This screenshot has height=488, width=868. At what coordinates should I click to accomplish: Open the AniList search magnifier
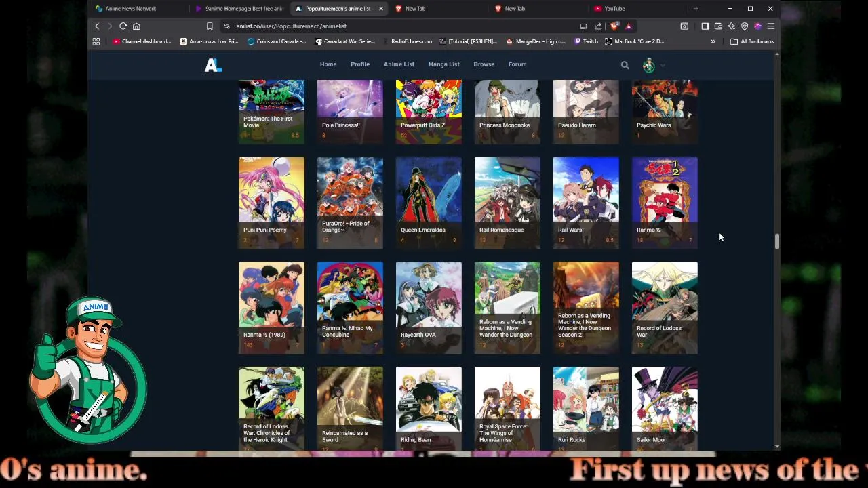point(625,65)
